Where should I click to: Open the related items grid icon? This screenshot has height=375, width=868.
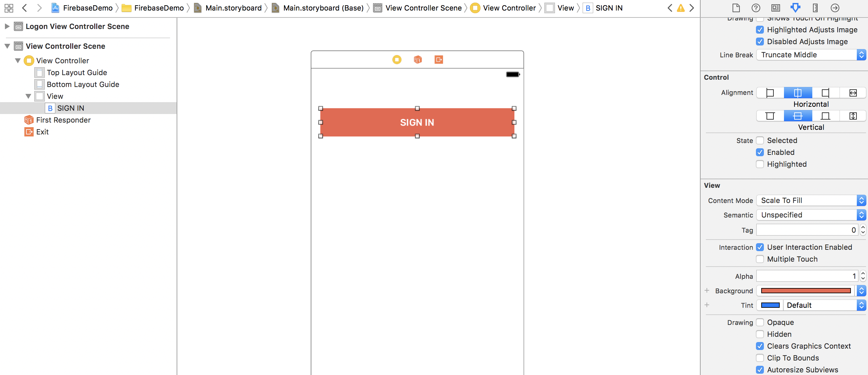pos(9,8)
